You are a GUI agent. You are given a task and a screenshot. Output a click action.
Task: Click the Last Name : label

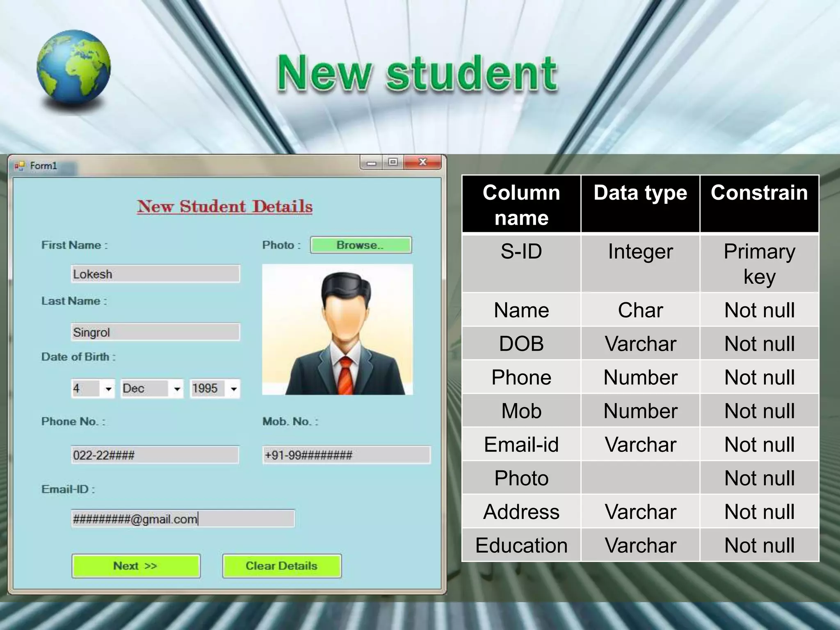pyautogui.click(x=74, y=301)
